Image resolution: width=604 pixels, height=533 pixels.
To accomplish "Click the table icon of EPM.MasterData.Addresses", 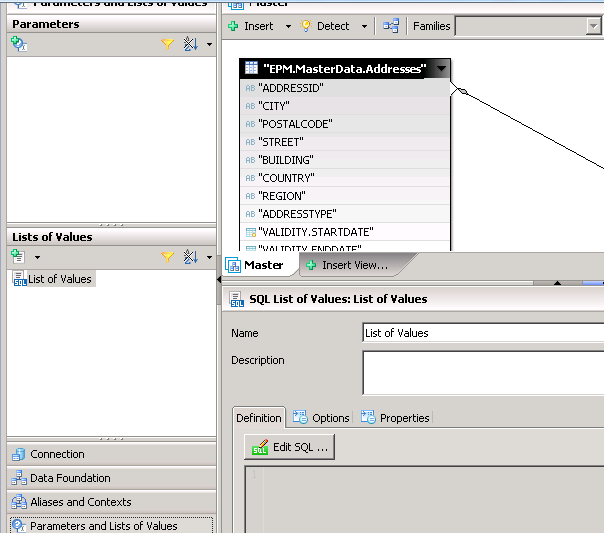I will [251, 68].
